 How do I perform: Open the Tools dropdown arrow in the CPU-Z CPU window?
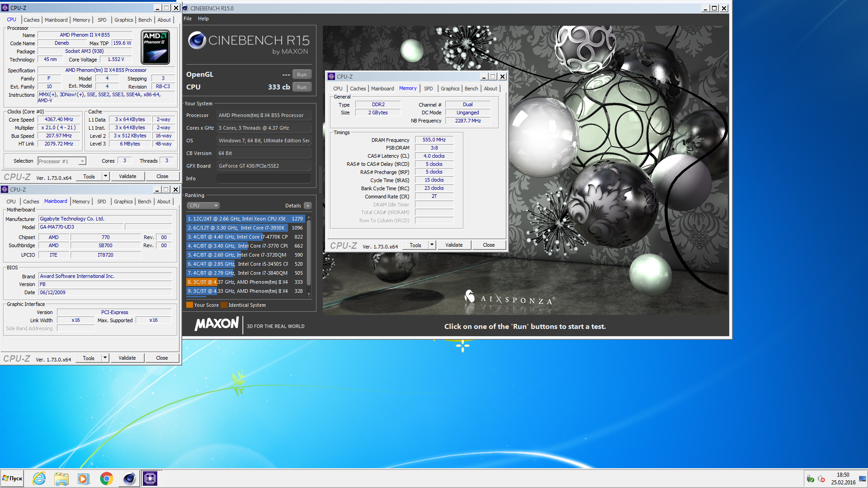click(x=105, y=176)
